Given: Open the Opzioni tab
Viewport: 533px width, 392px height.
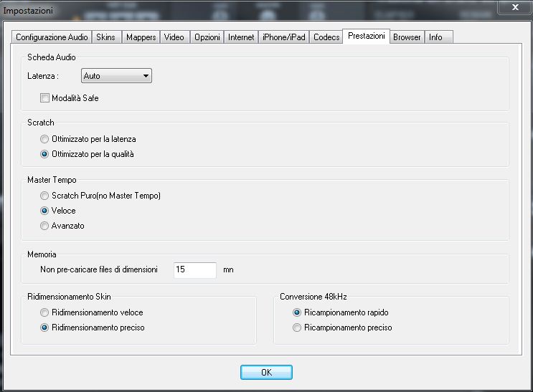Looking at the screenshot, I should point(207,37).
